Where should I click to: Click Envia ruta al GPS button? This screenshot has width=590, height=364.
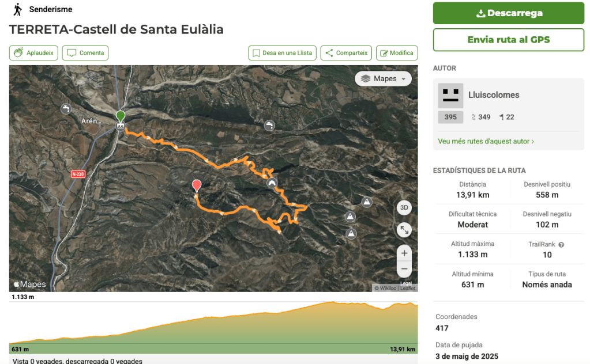508,40
